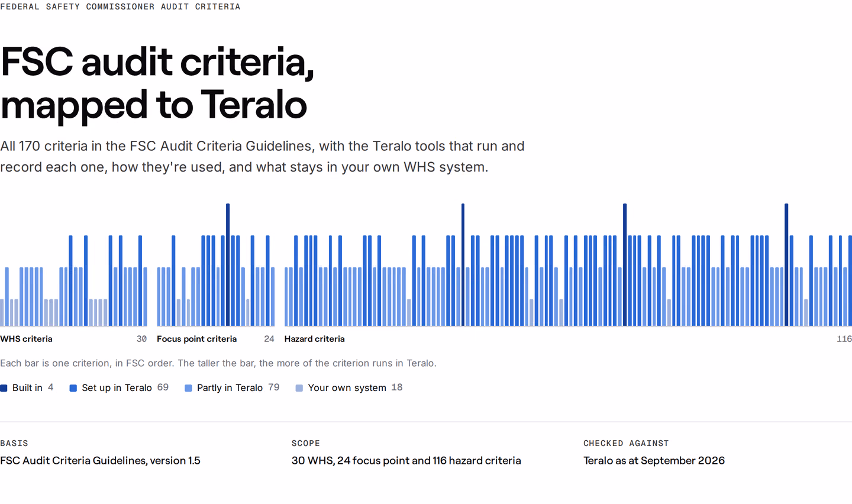Click the 'Your own system' count 18

[397, 387]
